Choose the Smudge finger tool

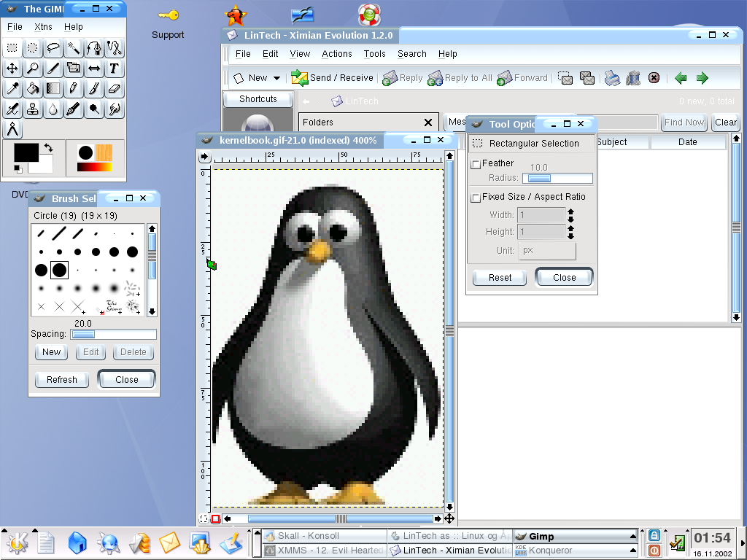[115, 109]
